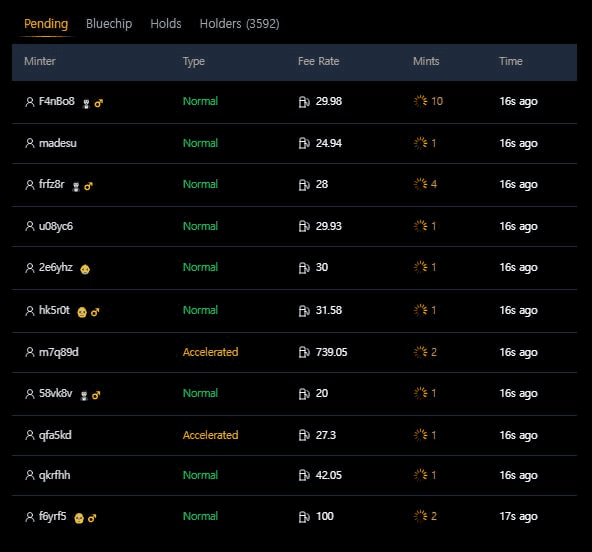Click the robot badge icon next to frfz8r
Screen dimensions: 592x552
pos(76,187)
